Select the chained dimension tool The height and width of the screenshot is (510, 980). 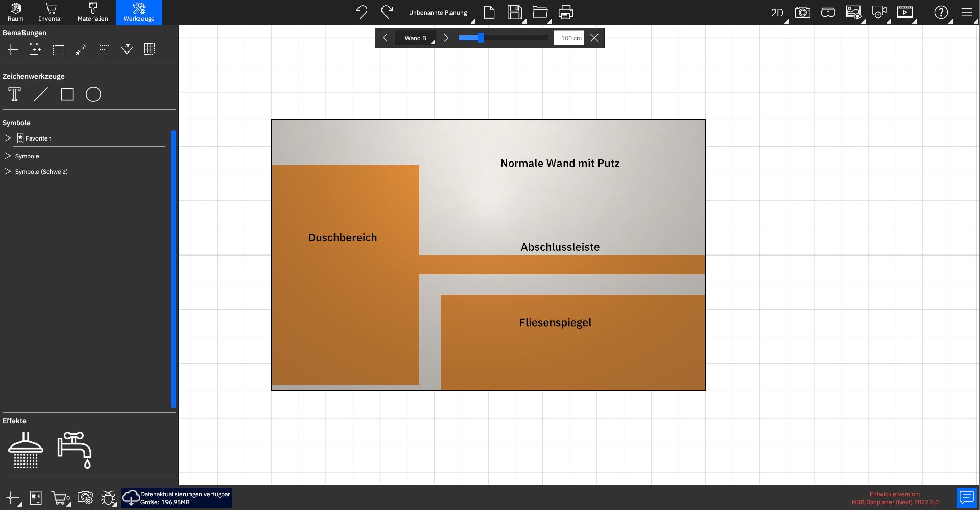coord(104,50)
